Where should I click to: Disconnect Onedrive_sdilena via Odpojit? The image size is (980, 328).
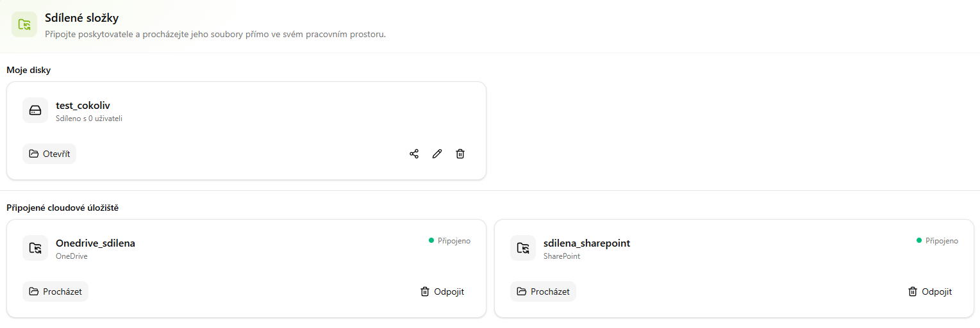(442, 291)
